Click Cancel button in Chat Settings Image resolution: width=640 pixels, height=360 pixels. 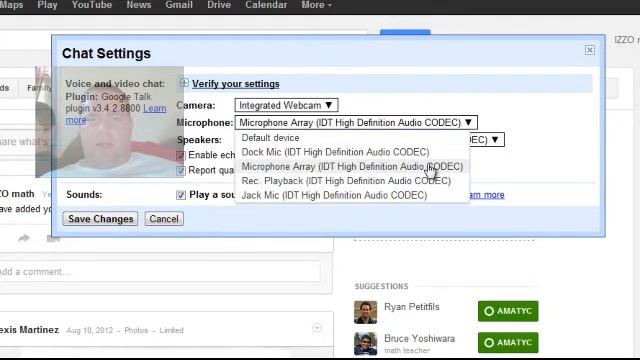164,219
